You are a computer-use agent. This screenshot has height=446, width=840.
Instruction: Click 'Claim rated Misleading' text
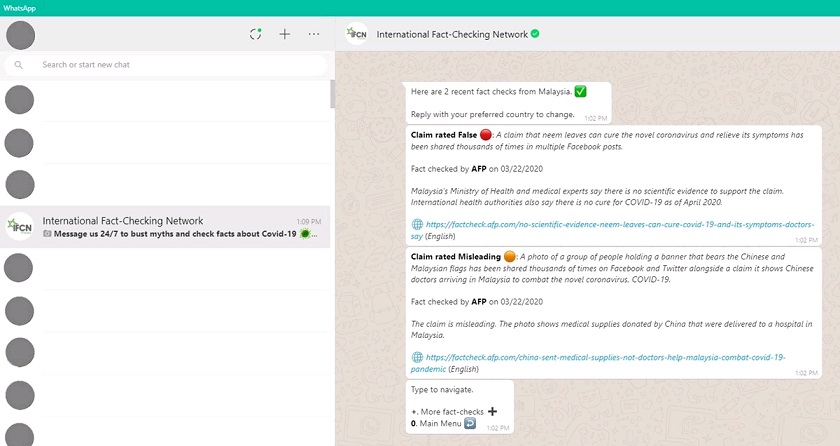456,257
